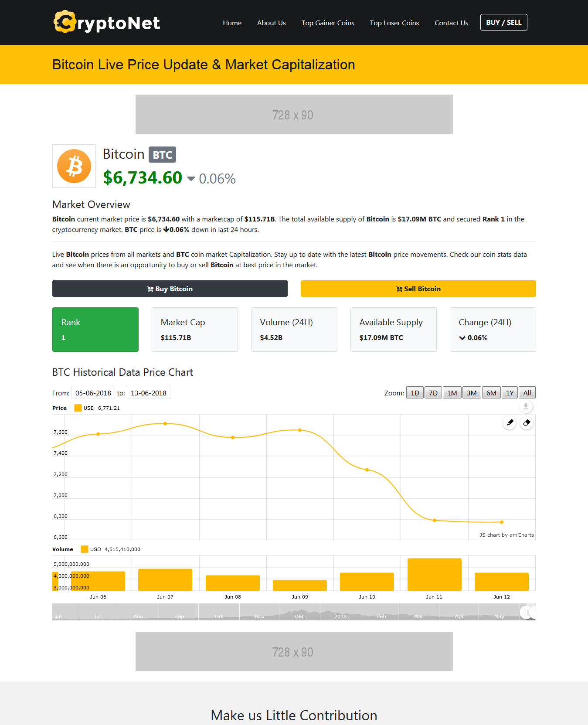This screenshot has height=725, width=588.
Task: Click the chart export download icon
Action: click(526, 406)
